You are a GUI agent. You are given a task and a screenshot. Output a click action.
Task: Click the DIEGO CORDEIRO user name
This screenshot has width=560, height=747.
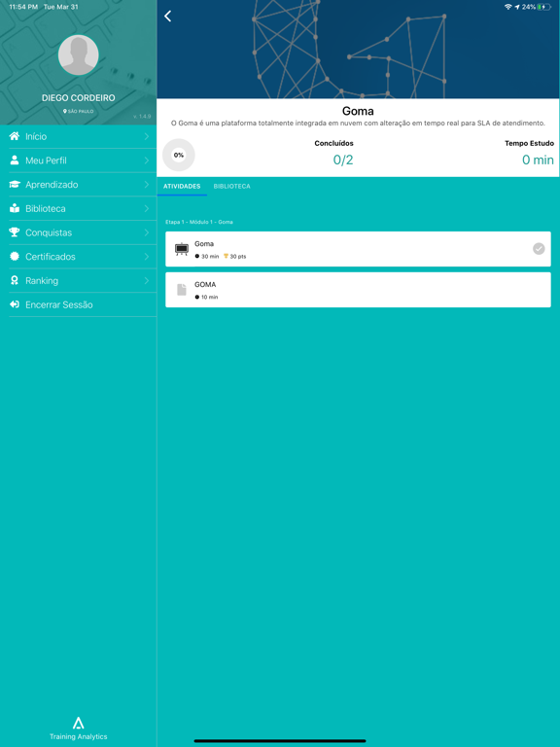coord(78,97)
